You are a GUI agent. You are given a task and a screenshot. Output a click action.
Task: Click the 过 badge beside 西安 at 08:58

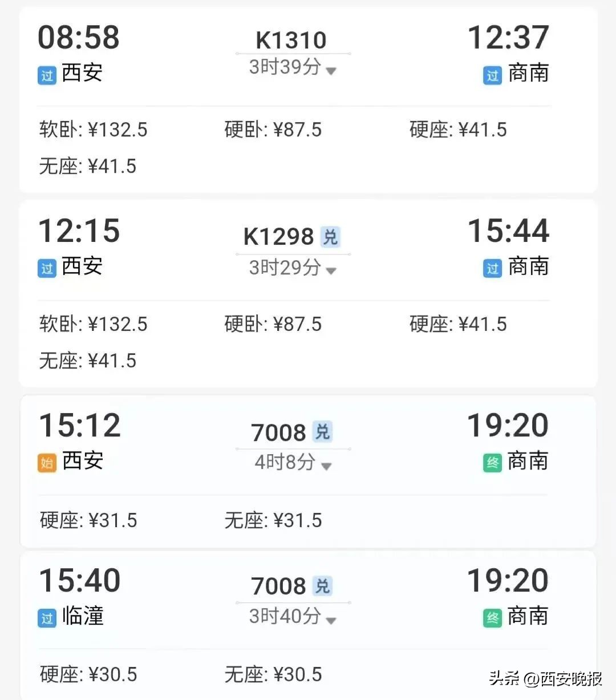click(x=47, y=75)
